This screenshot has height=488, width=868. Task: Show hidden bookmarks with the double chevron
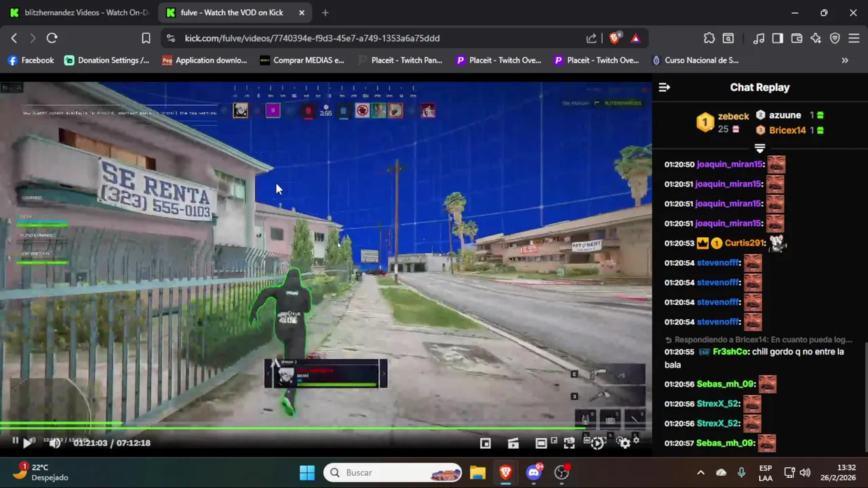tap(845, 60)
